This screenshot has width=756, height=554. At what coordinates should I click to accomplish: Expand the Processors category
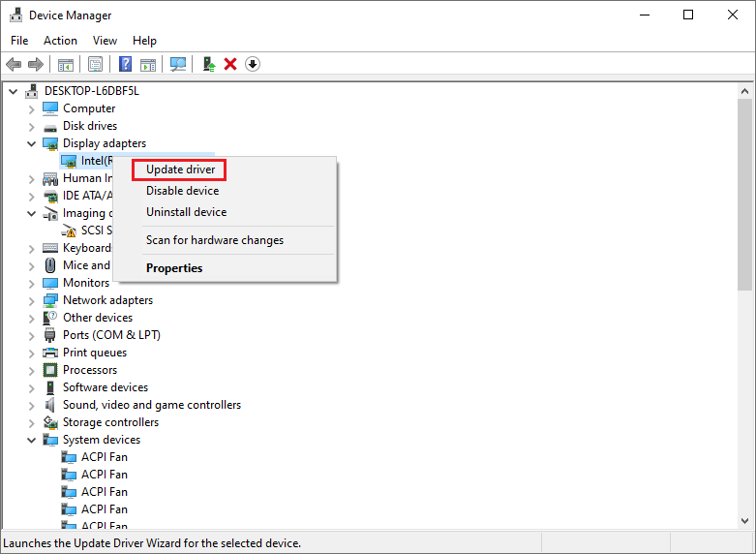tap(32, 371)
